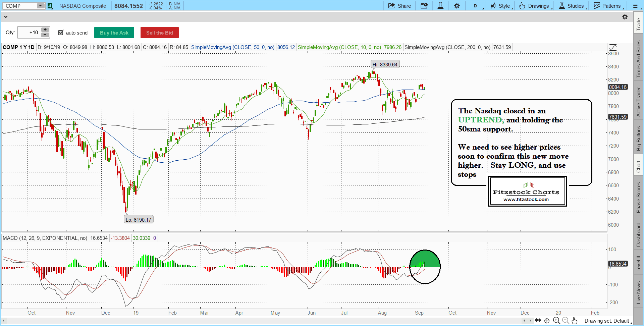This screenshot has width=644, height=326.
Task: Decrease quantity with the minus stepper
Action: (45, 35)
